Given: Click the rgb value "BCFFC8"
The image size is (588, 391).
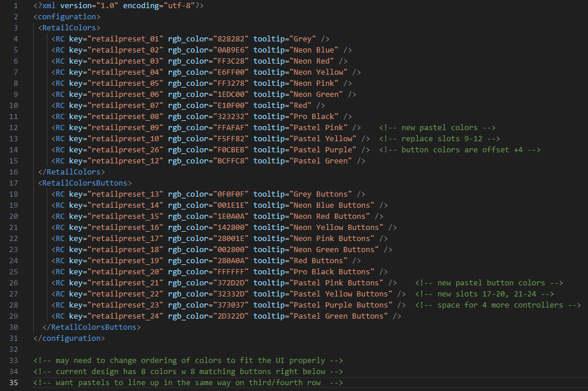Looking at the screenshot, I should (x=231, y=161).
